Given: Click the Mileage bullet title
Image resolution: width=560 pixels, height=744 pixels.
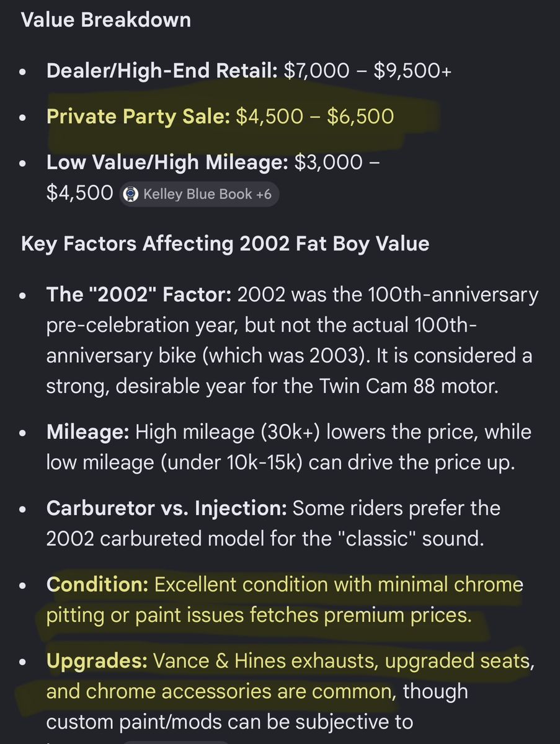Looking at the screenshot, I should (x=87, y=432).
